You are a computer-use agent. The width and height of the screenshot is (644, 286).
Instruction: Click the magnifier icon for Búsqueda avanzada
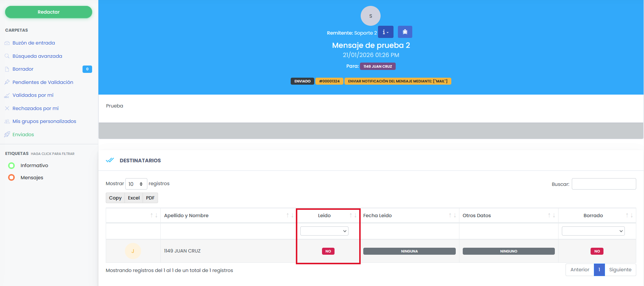7,56
